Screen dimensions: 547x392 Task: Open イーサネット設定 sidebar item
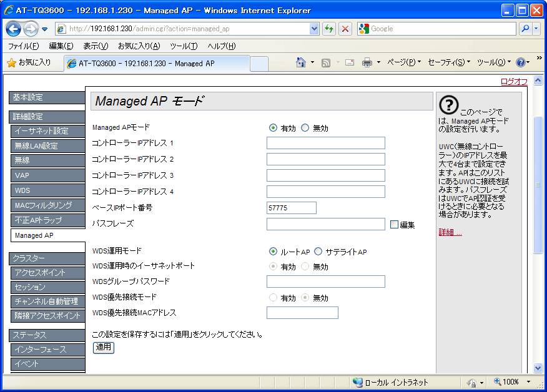click(x=48, y=131)
